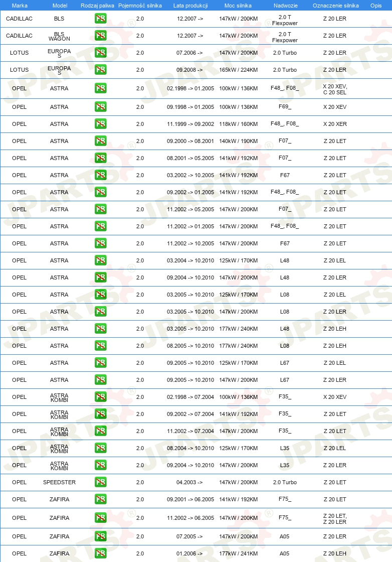Click the fuel icon for ASTRA 03.2004 -> 10.2010
The height and width of the screenshot is (562, 392).
(101, 260)
